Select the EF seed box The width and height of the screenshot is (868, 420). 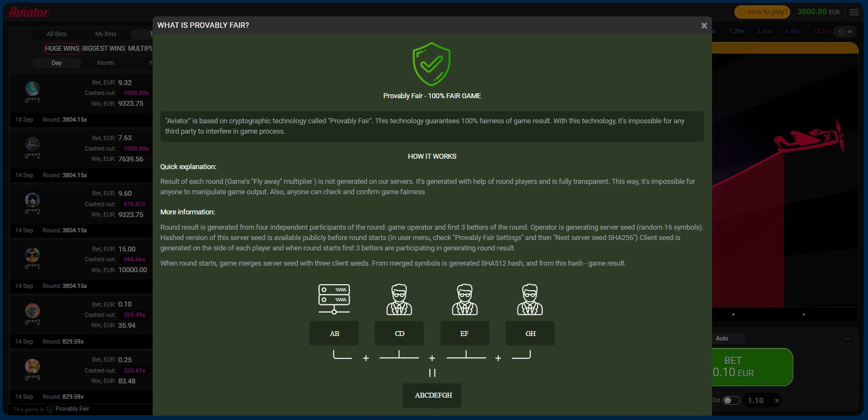pyautogui.click(x=465, y=333)
